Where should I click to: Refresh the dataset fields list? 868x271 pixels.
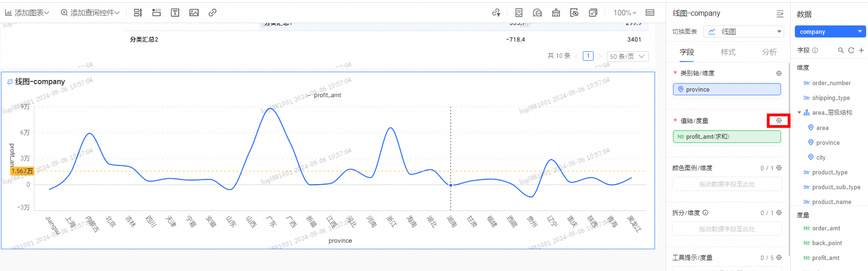coord(851,50)
